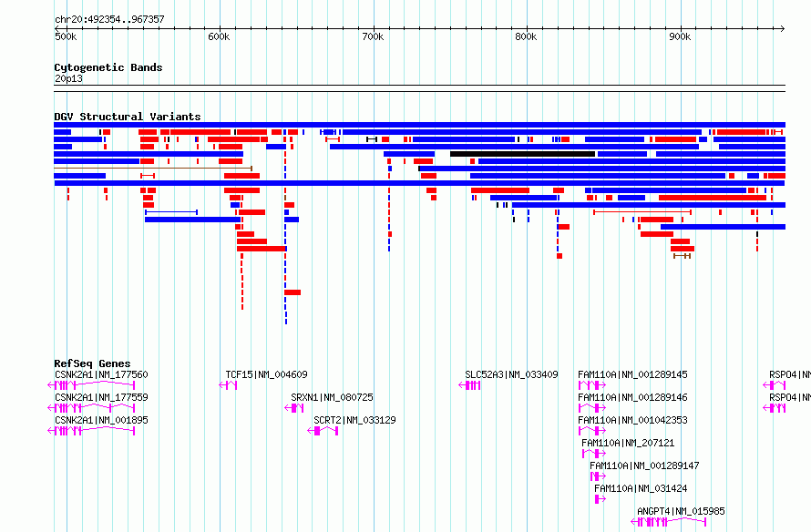This screenshot has width=811, height=532.
Task: Click the TCF15|NM_004609 gene label
Action: click(x=266, y=374)
